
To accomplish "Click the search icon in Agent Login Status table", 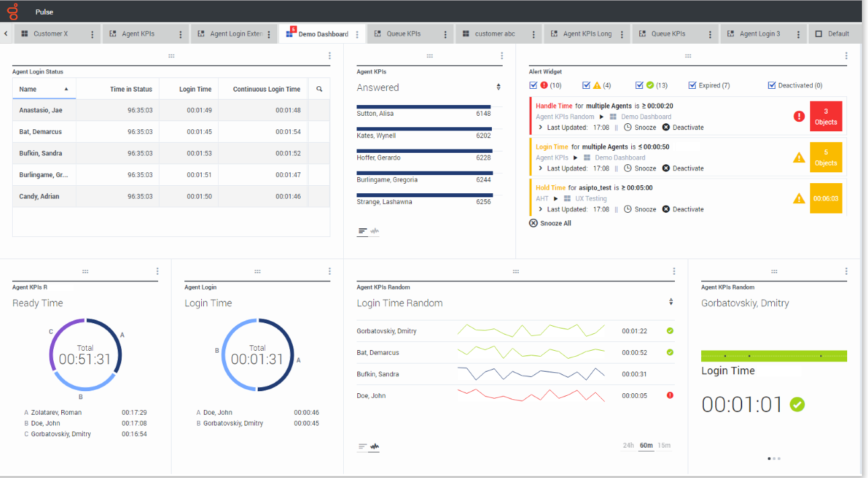I will click(x=319, y=89).
